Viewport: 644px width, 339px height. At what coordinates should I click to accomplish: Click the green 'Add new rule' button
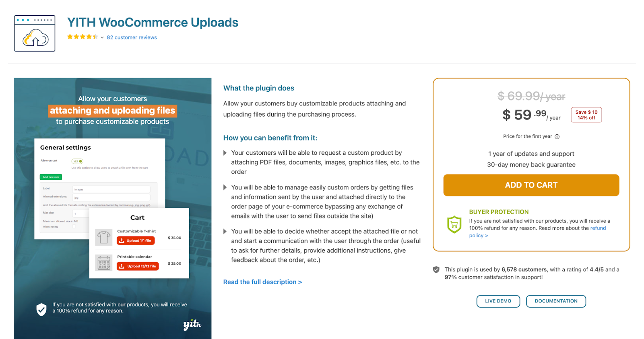click(x=51, y=177)
